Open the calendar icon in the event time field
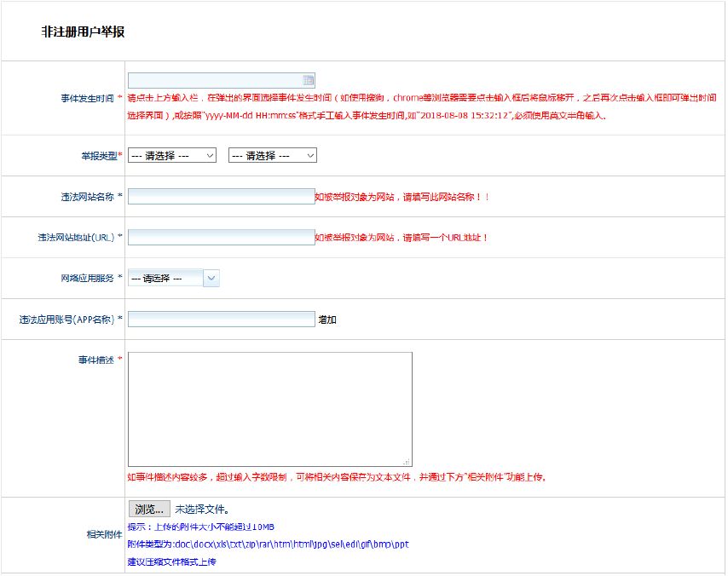Image resolution: width=728 pixels, height=576 pixels. 309,80
